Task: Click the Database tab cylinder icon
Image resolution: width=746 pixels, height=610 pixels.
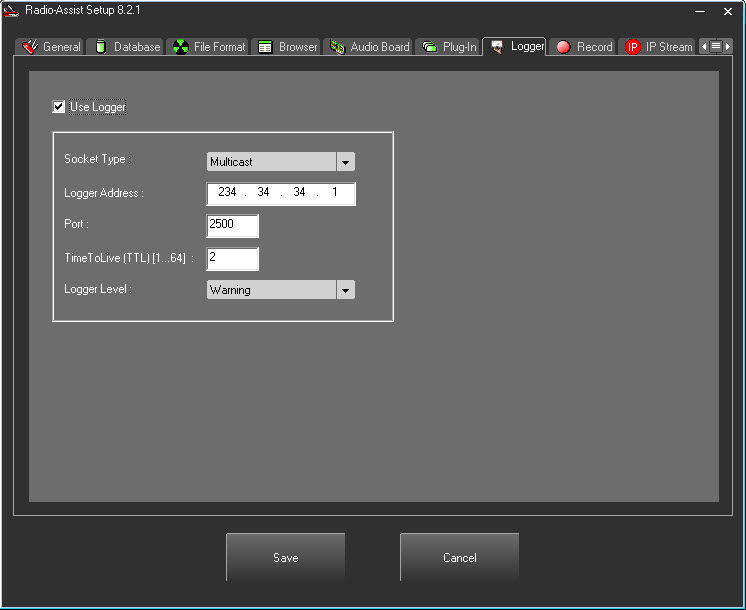Action: pos(101,47)
